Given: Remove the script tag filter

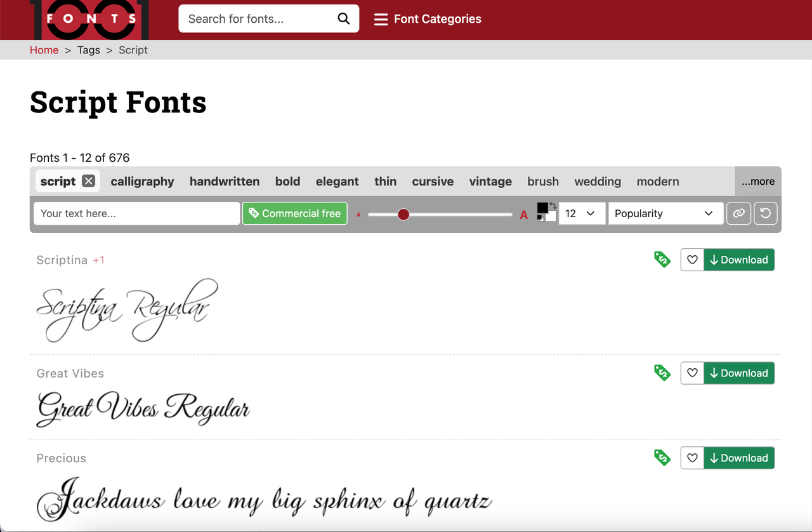Looking at the screenshot, I should click(89, 182).
